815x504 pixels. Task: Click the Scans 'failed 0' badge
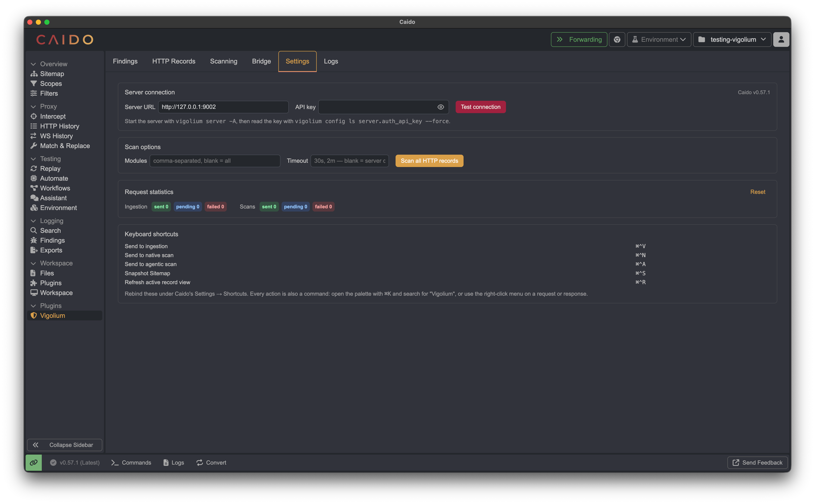[324, 207]
